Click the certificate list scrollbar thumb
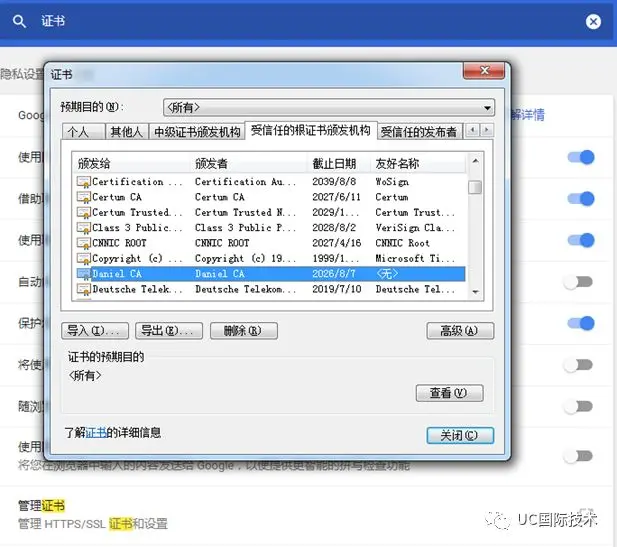Image resolution: width=617 pixels, height=547 pixels. click(x=475, y=187)
